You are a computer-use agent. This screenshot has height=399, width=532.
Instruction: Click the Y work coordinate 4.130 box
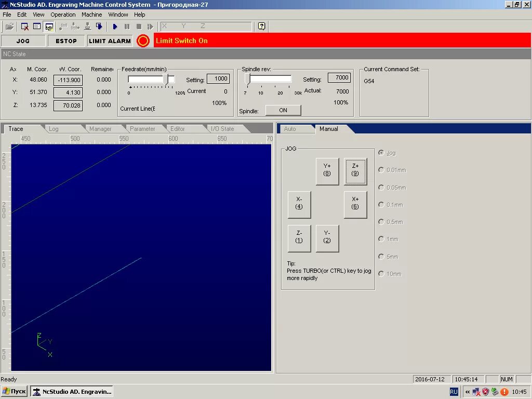[x=68, y=92]
